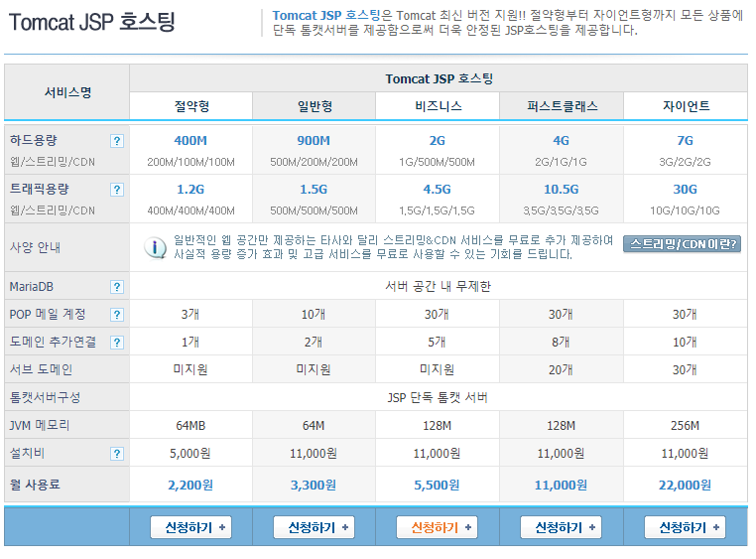Select the 일반형 column header

[314, 105]
